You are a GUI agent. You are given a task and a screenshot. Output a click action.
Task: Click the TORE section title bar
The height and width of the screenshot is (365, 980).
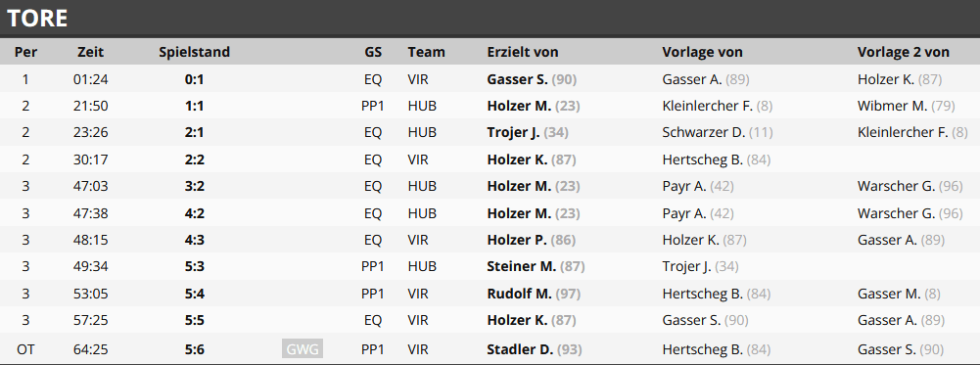pos(490,19)
